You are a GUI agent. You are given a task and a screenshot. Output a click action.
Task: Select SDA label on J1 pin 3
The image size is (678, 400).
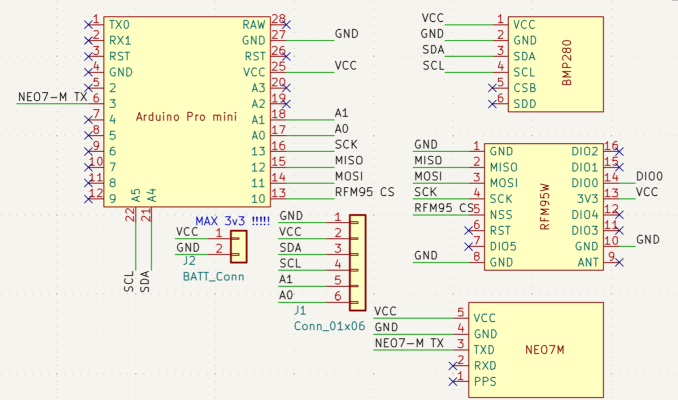point(291,248)
